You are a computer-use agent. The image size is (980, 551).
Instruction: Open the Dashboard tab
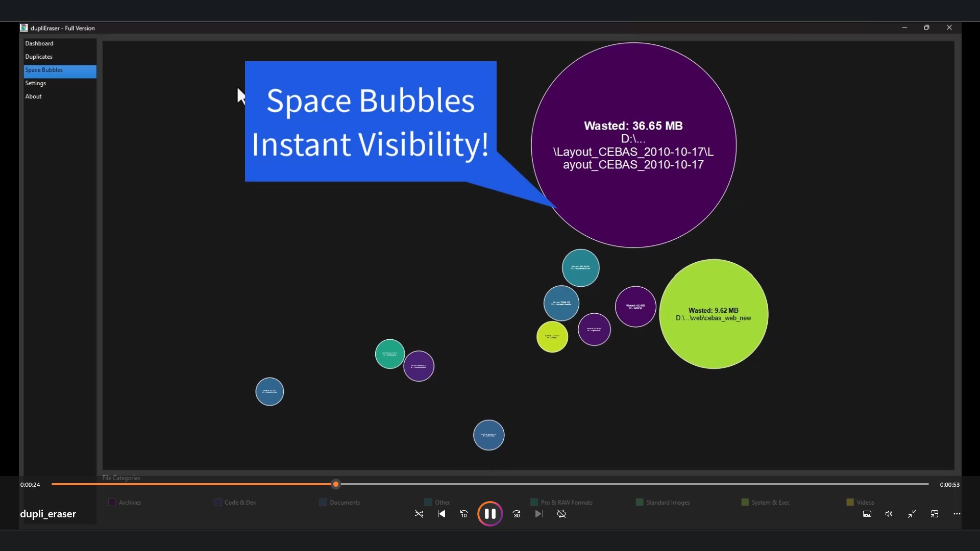tap(39, 43)
